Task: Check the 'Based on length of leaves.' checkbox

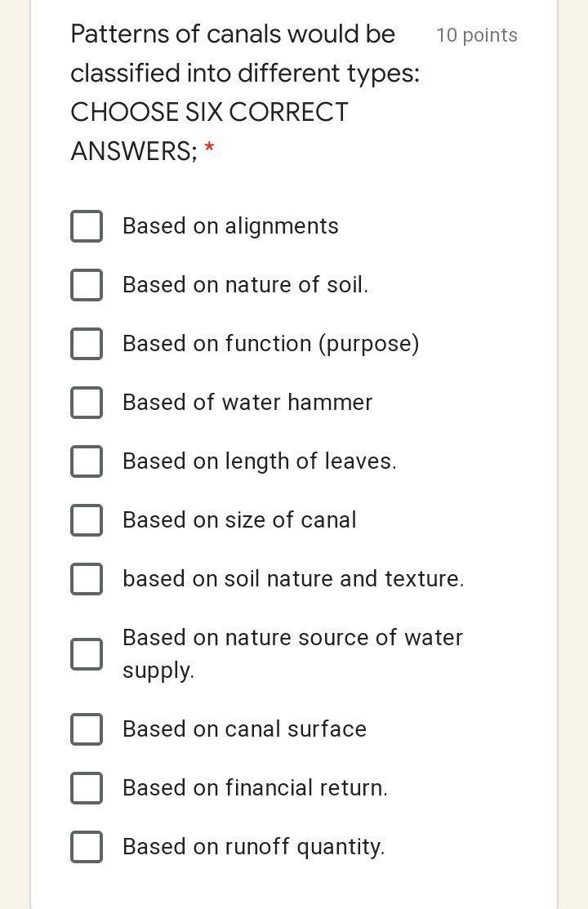Action: (x=87, y=461)
